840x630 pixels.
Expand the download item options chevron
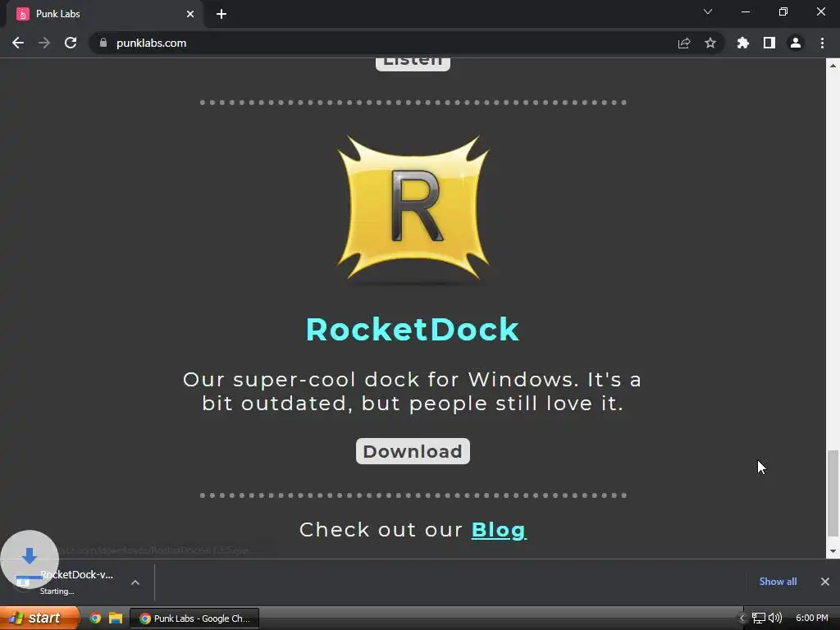(x=135, y=582)
